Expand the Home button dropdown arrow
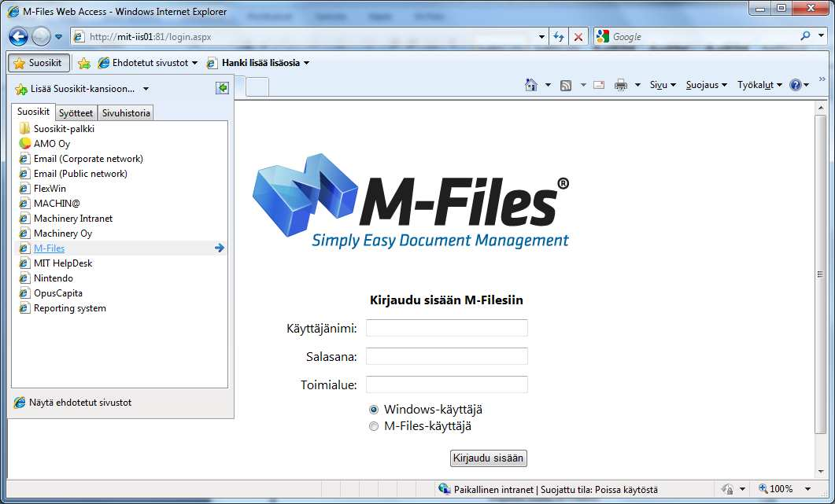 (548, 85)
